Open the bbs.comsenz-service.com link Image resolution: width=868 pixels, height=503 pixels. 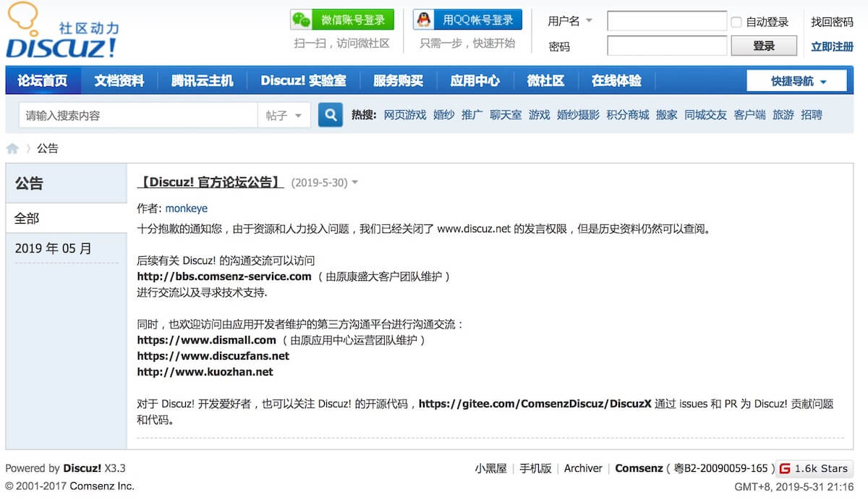pos(224,276)
